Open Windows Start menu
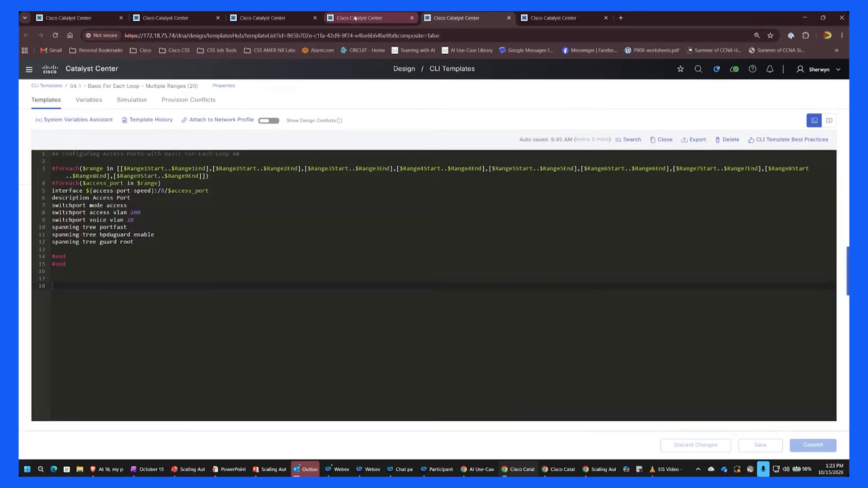Image resolution: width=868 pixels, height=488 pixels. point(27,469)
